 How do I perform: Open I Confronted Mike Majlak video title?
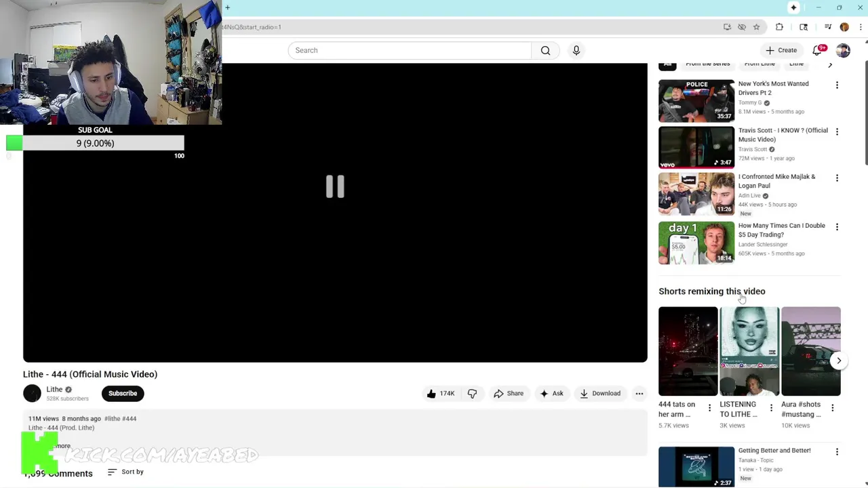[x=776, y=181]
